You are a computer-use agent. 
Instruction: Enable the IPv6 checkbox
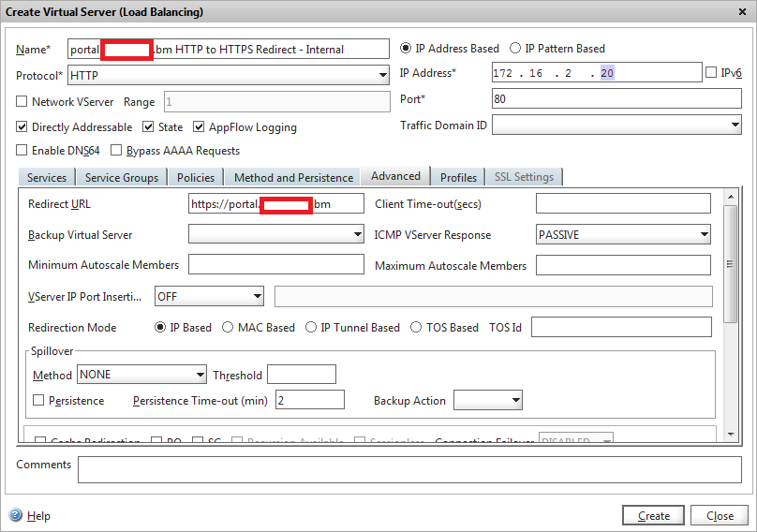coord(711,72)
